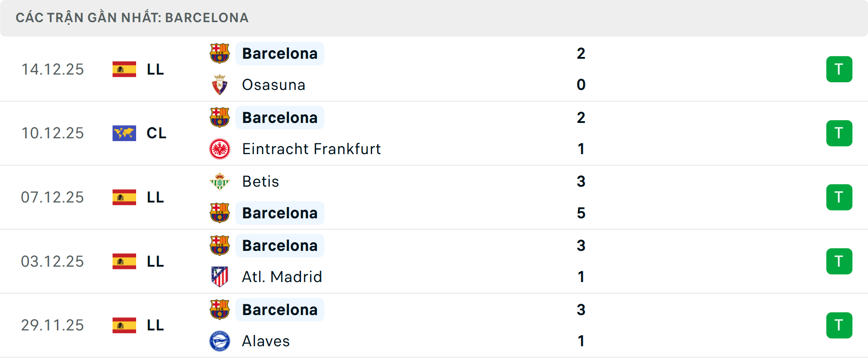The width and height of the screenshot is (868, 358).
Task: Open the highlighted Barcelona link in the Atl. Madrid row
Action: (x=280, y=245)
